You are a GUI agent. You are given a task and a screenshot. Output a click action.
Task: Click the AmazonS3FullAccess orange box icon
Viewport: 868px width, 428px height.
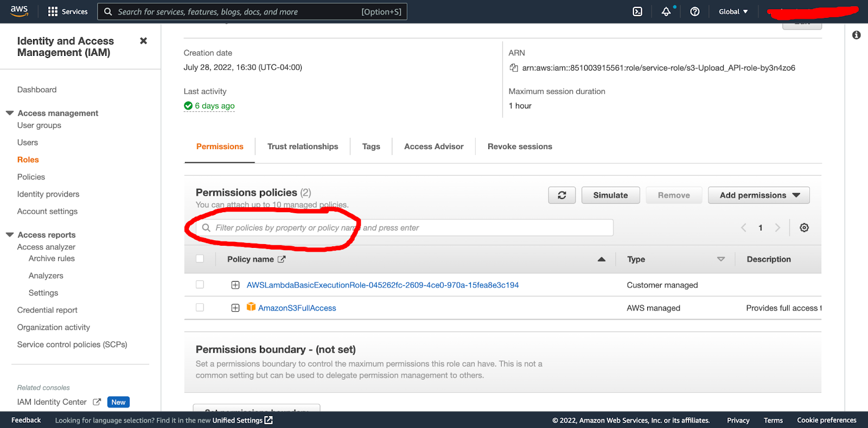coord(251,307)
